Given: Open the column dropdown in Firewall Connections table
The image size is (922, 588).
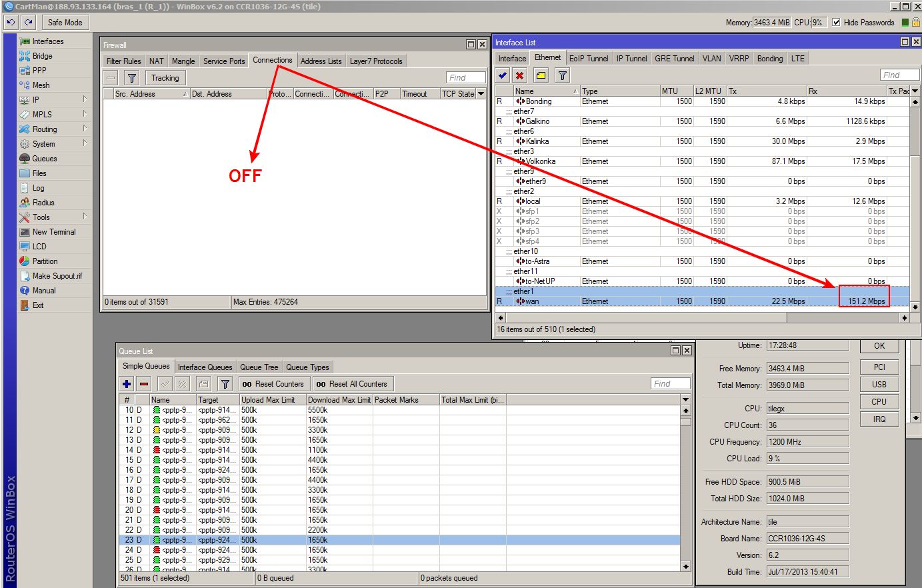Looking at the screenshot, I should click(481, 94).
